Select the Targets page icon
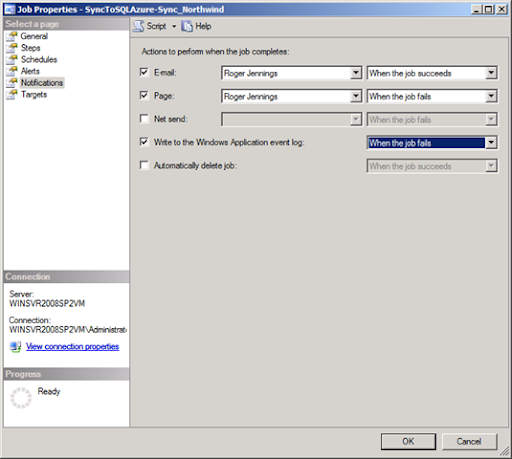512x459 pixels. pyautogui.click(x=12, y=94)
